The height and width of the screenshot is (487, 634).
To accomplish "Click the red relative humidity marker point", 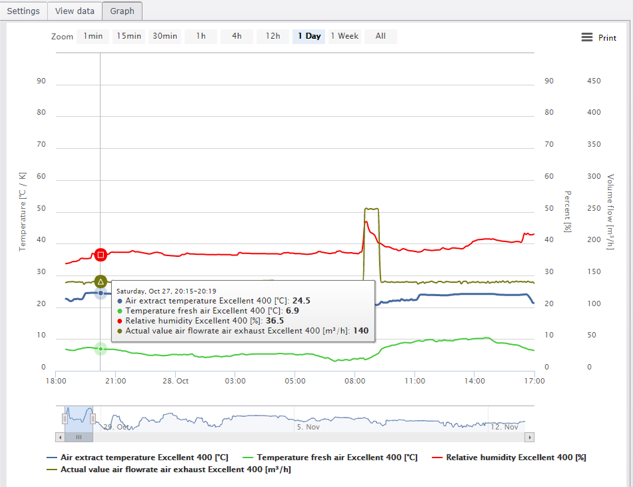I will (101, 255).
